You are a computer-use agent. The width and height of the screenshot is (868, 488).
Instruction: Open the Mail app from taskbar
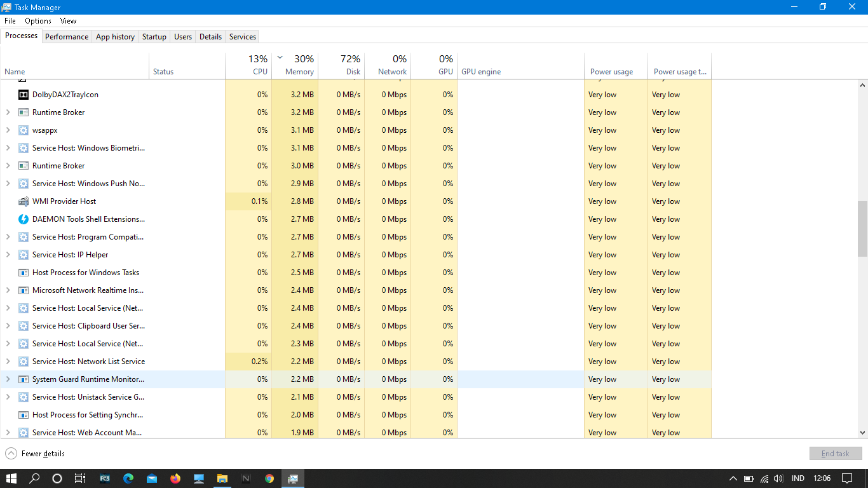[x=151, y=478]
